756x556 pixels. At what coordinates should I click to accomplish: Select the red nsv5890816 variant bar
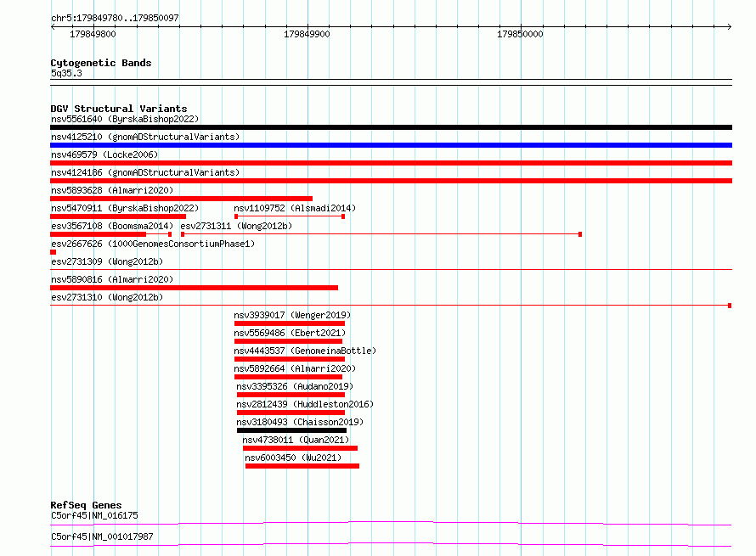195,288
